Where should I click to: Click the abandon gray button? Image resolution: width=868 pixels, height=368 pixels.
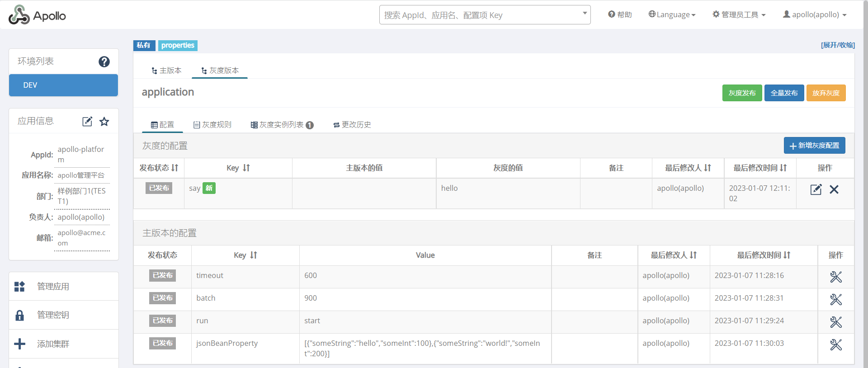pyautogui.click(x=826, y=93)
